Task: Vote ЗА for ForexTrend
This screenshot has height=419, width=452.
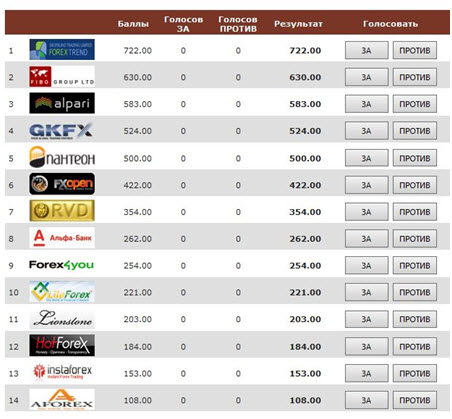Action: click(x=367, y=50)
